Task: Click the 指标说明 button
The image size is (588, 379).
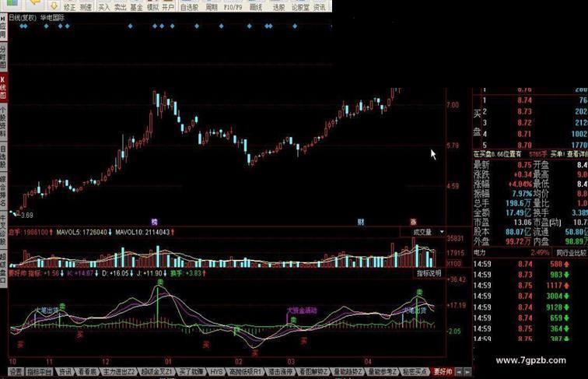Action: click(x=429, y=274)
